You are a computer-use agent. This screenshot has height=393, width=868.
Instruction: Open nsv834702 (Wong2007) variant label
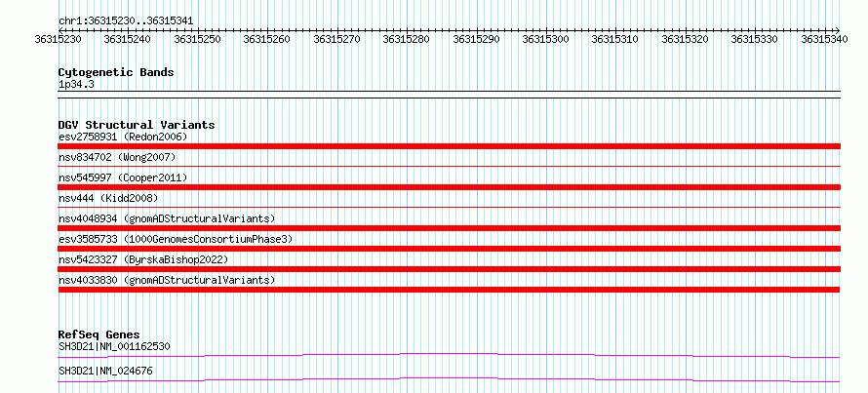click(x=117, y=157)
